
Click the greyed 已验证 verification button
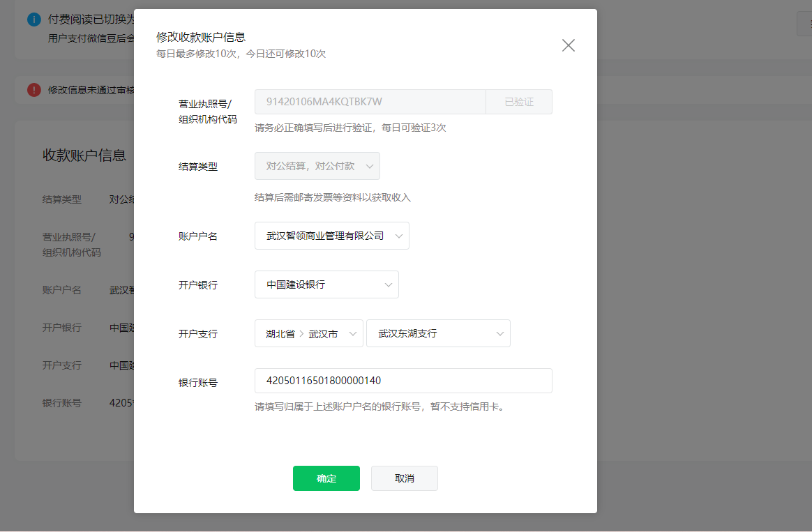519,102
